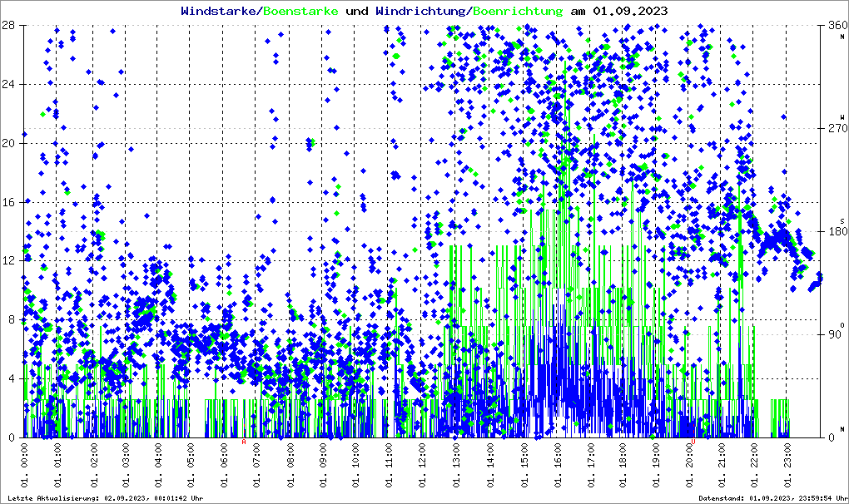This screenshot has height=504, width=849.
Task: Click the '01. 10:00' time axis label
Action: (355, 465)
